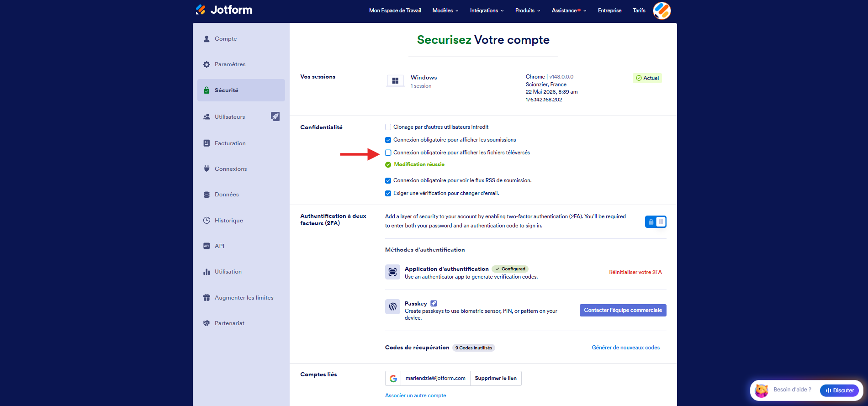
Task: Expand the Modèles dropdown
Action: click(445, 11)
